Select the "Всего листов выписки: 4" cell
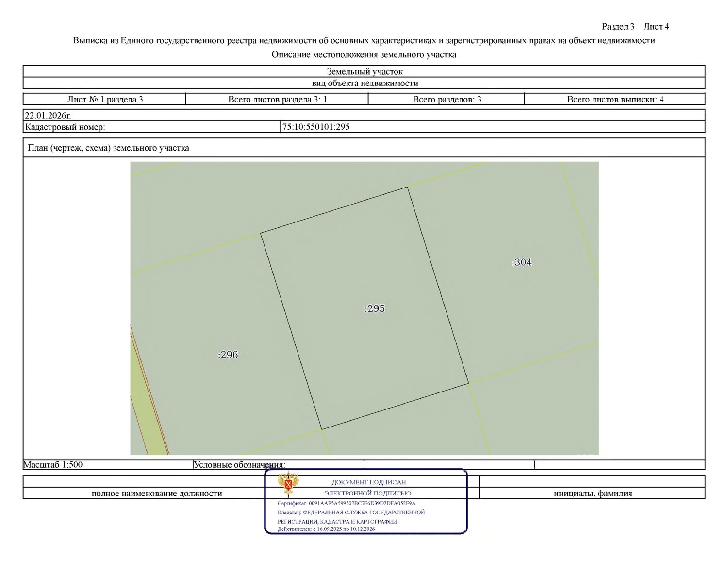728x563 pixels. point(615,100)
